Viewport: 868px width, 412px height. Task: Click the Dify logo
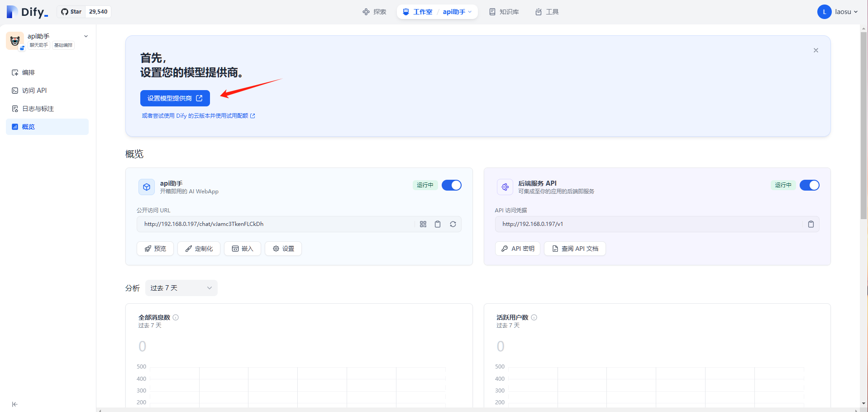point(27,12)
